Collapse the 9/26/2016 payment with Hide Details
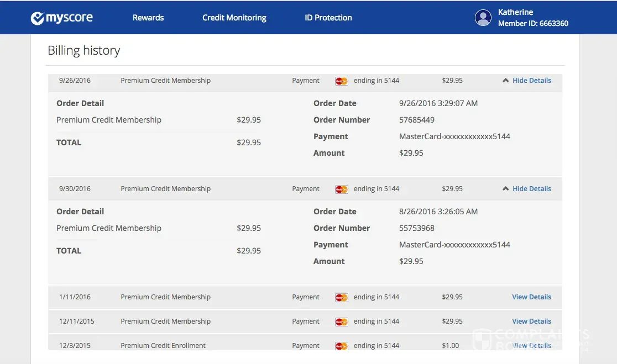617x364 pixels. tap(531, 81)
